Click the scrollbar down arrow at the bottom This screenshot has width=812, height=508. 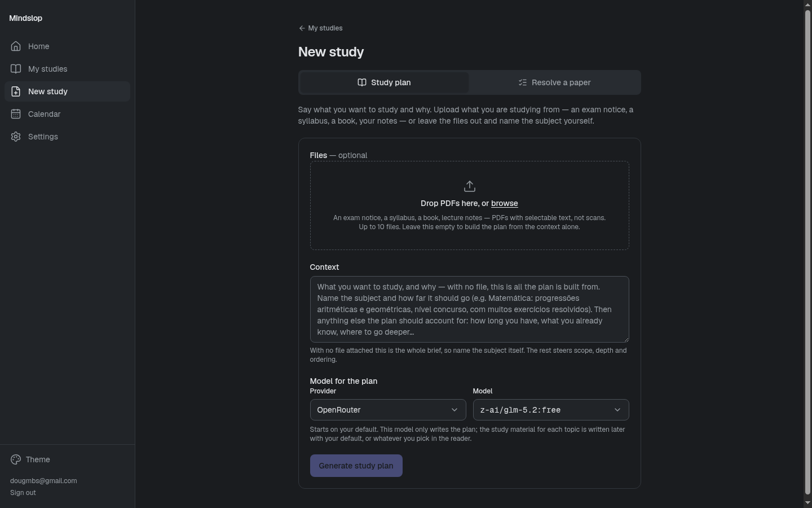click(807, 503)
